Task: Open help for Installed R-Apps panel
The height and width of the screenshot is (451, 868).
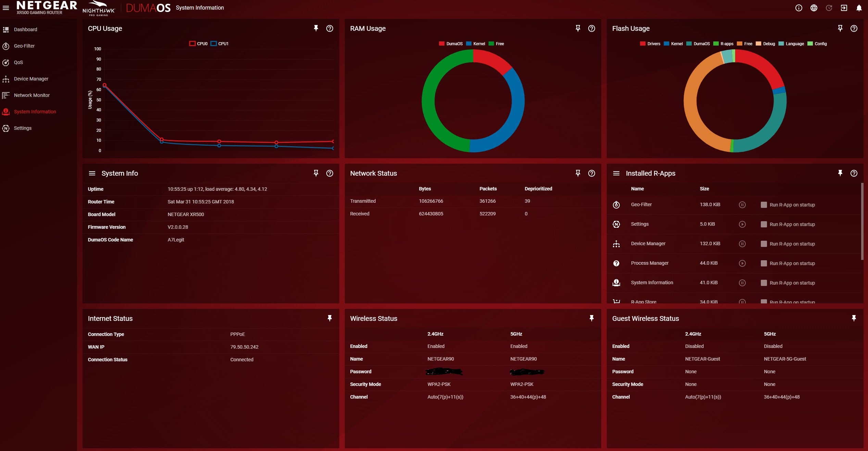Action: click(x=854, y=173)
